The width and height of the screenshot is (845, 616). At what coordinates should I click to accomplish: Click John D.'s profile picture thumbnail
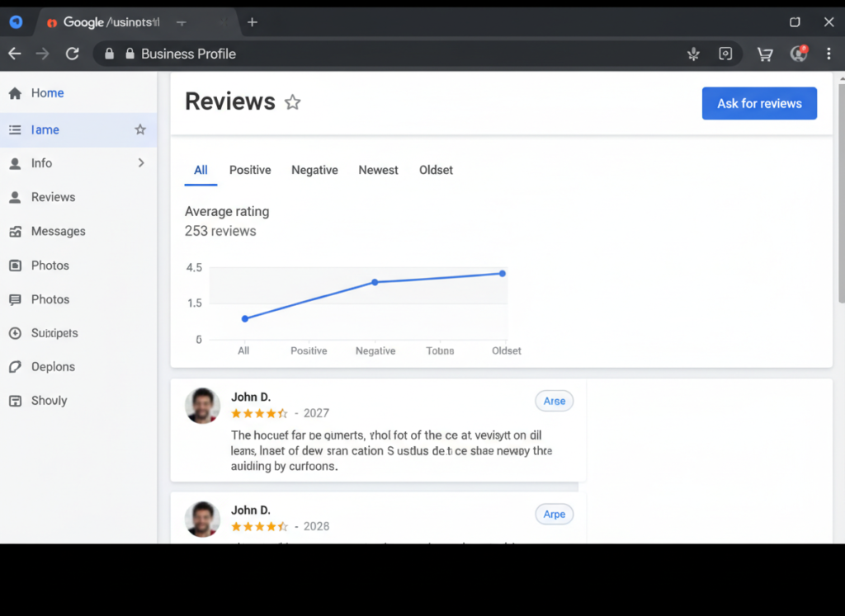tap(202, 405)
